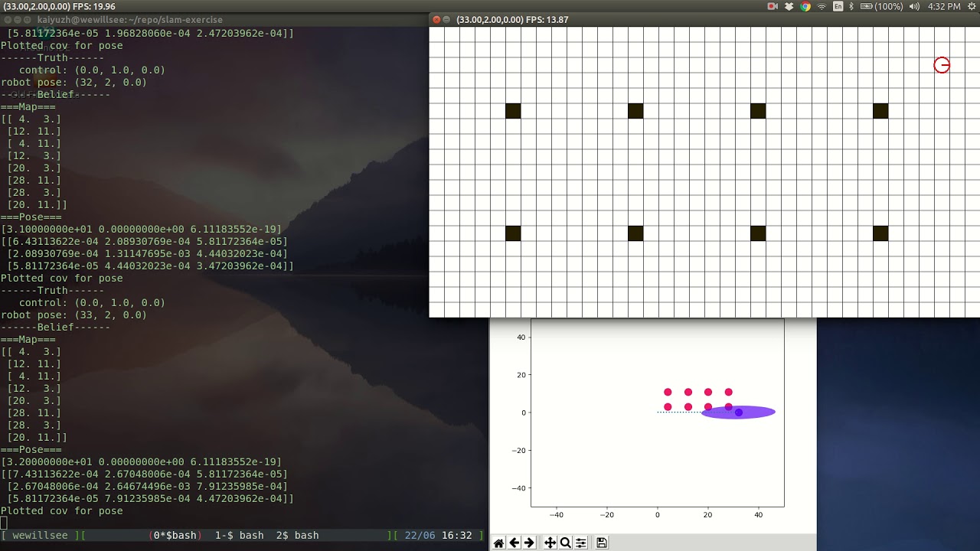
Task: Reset the plot view with Home icon
Action: pyautogui.click(x=498, y=543)
